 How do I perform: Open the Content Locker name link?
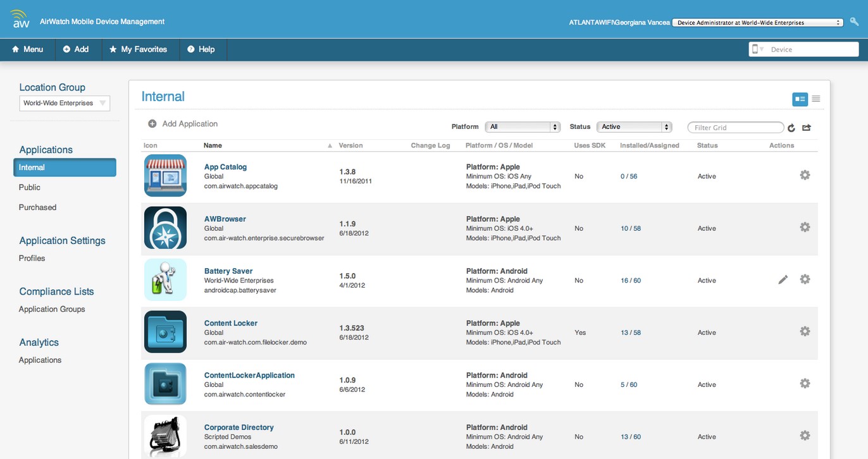pos(230,323)
